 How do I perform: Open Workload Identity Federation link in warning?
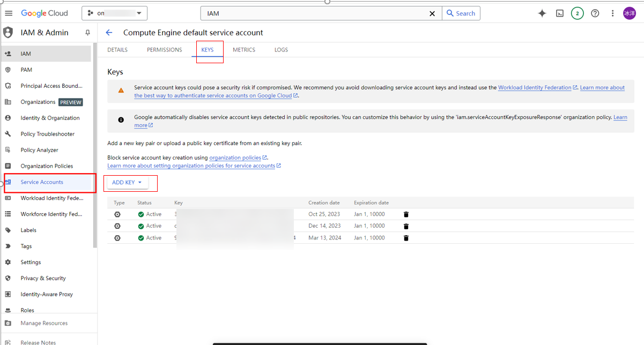(x=538, y=87)
